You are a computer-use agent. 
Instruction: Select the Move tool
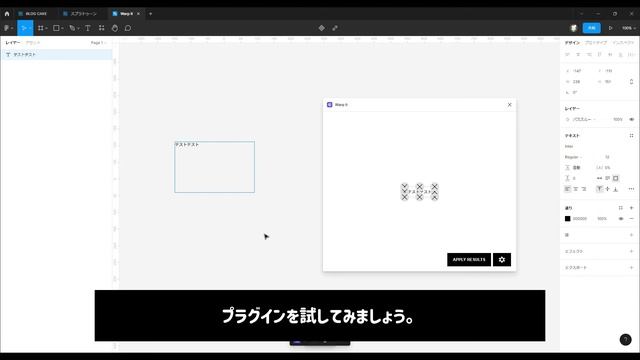pos(24,28)
